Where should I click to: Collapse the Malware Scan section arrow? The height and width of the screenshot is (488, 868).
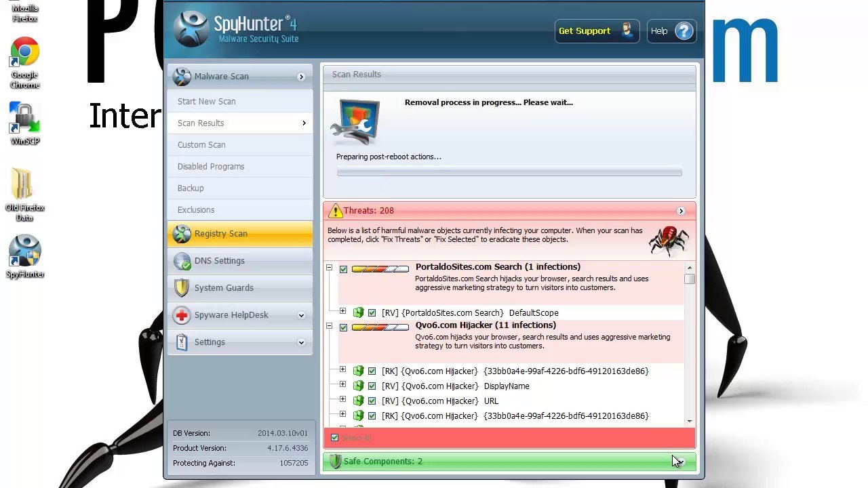click(301, 77)
